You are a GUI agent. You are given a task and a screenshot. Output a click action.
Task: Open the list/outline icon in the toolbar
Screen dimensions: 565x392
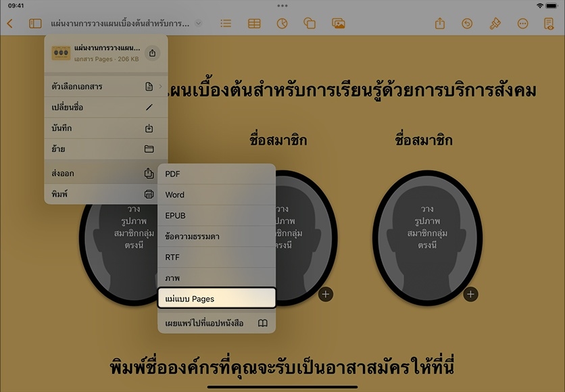tap(226, 24)
